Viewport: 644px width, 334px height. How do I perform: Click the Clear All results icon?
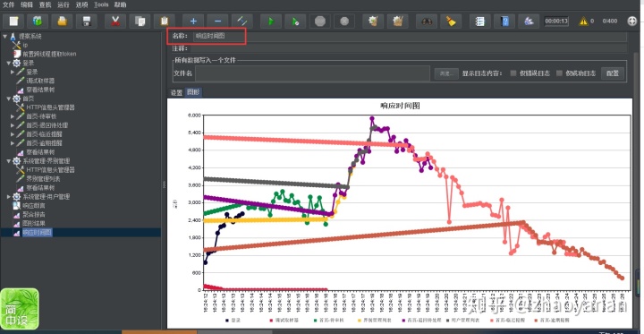coord(397,21)
